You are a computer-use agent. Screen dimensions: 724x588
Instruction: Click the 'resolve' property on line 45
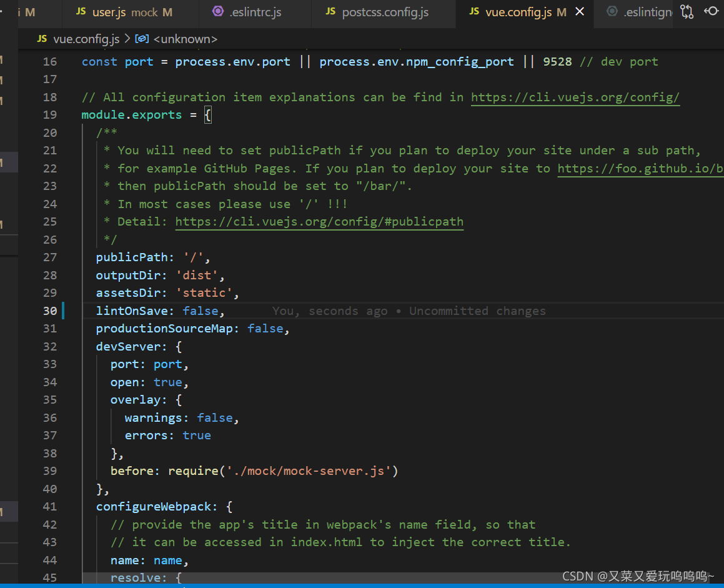coord(136,578)
